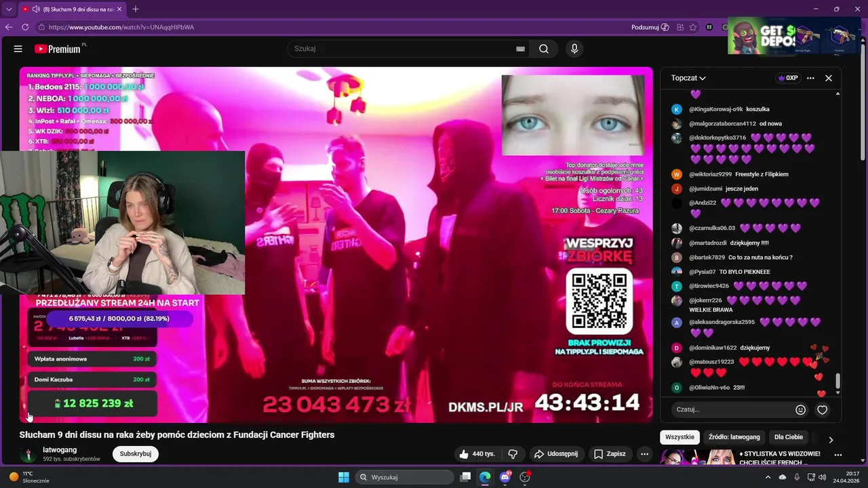Click the Subskrybuj button
Screen dimensions: 868x488
pos(136,453)
